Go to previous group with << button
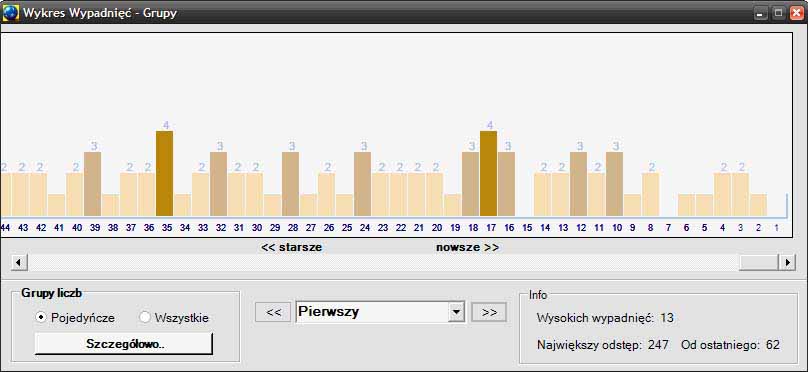This screenshot has height=372, width=808. coord(273,312)
